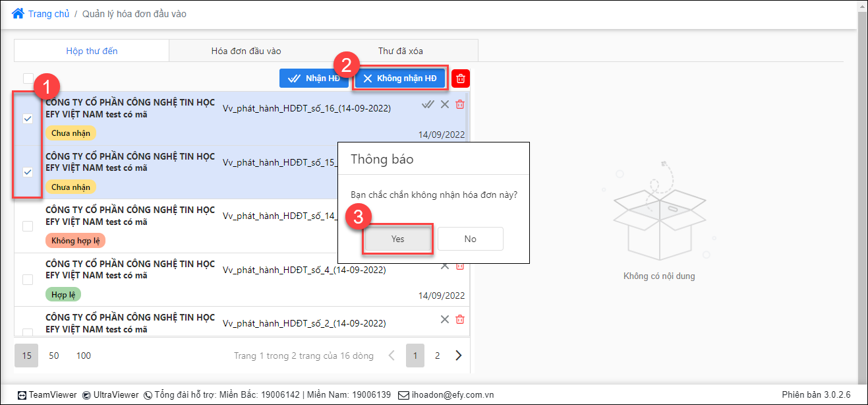The width and height of the screenshot is (868, 405).
Task: Click the TeamViewer icon in the footer
Action: tap(22, 395)
